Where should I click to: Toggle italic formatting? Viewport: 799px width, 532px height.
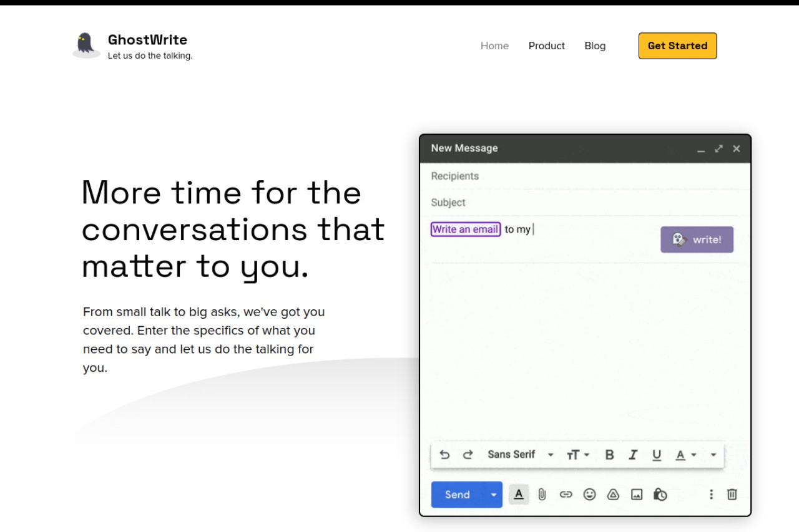tap(633, 455)
